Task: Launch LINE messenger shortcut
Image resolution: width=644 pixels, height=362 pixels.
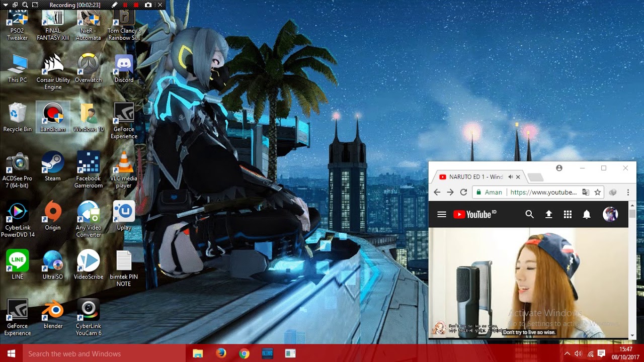Action: click(18, 265)
